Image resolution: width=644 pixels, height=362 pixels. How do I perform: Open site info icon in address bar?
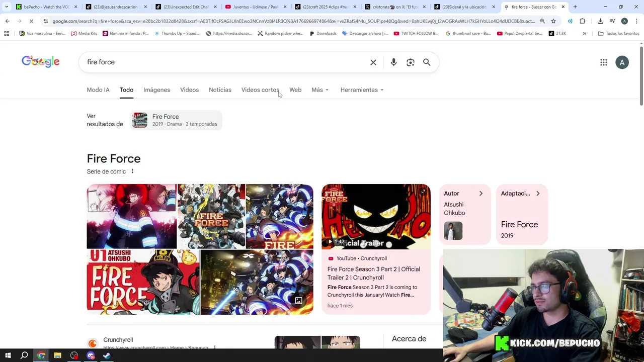tap(46, 21)
